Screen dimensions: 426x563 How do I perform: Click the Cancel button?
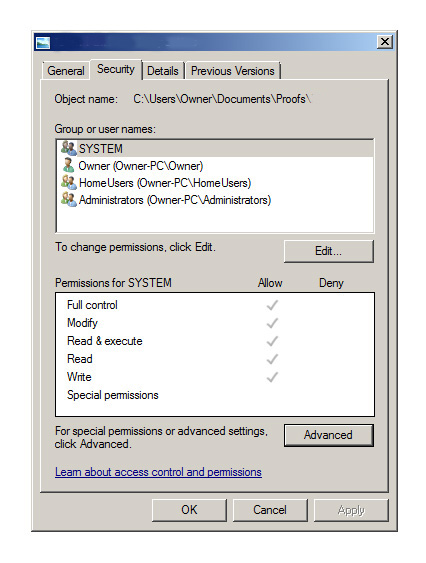pyautogui.click(x=270, y=510)
